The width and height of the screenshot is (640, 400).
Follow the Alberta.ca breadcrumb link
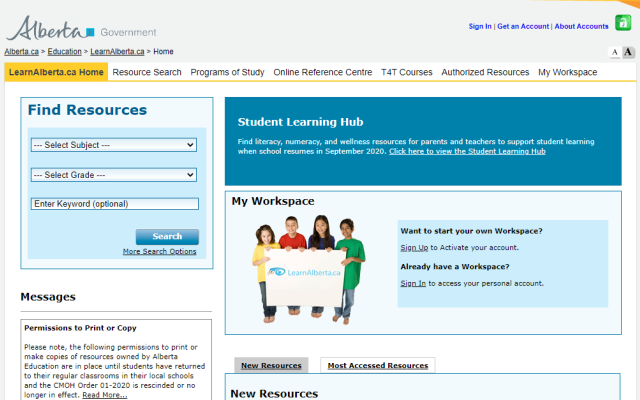(22, 51)
